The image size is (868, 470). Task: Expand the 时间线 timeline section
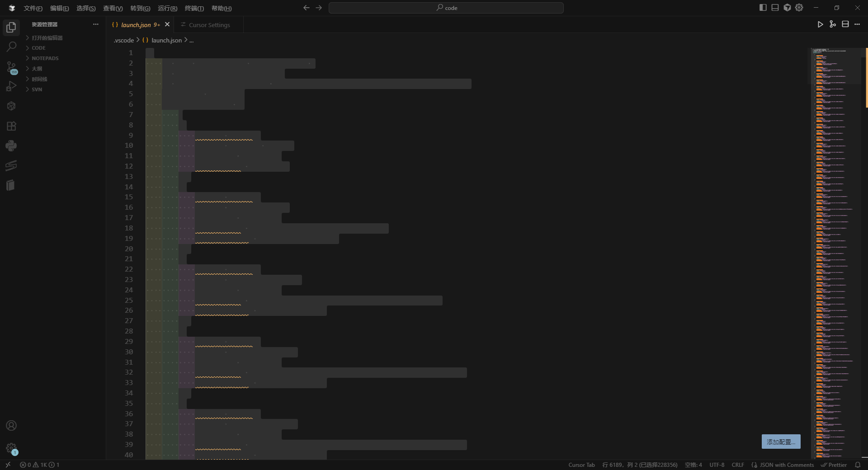[66, 79]
